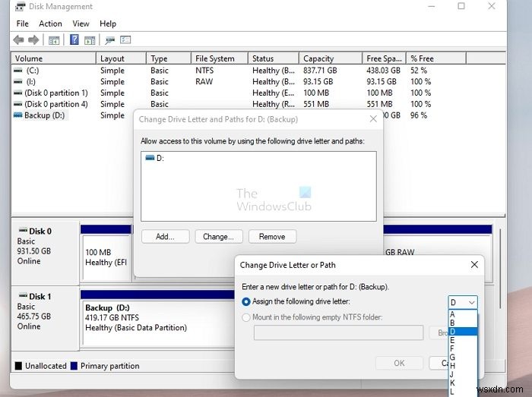Select the drive icon next to D: in the list

click(x=150, y=158)
